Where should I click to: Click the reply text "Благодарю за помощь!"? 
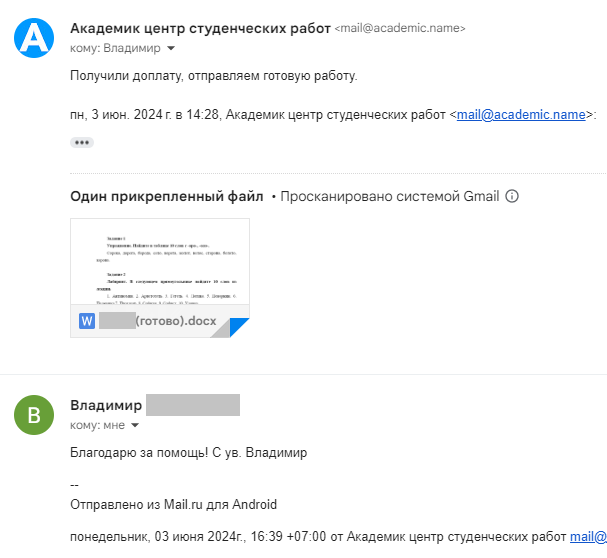click(139, 452)
